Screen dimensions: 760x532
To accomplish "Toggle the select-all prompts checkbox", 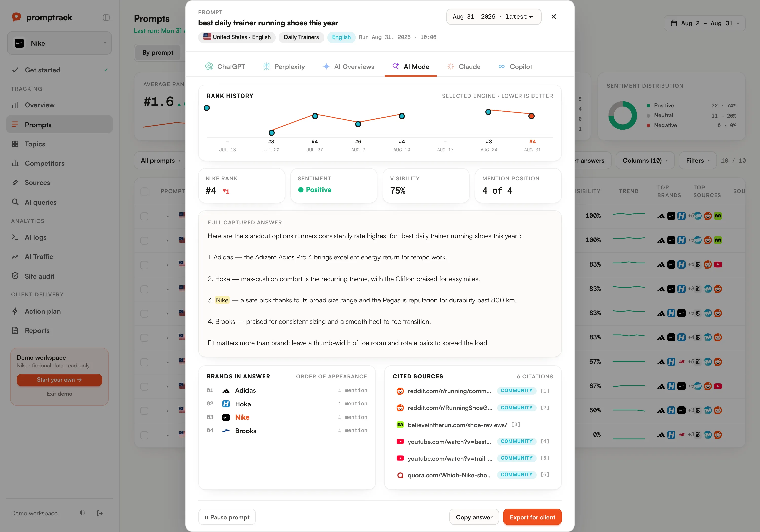I will pos(144,191).
